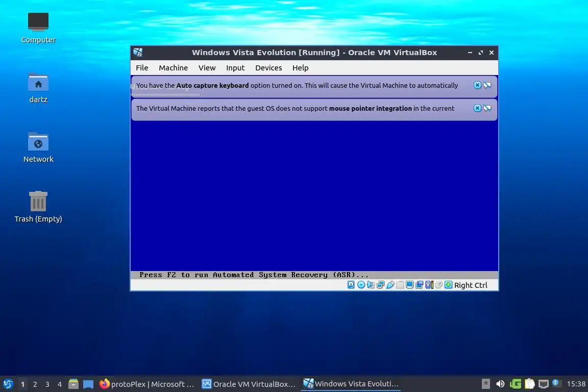Image resolution: width=588 pixels, height=392 pixels.
Task: Click the hard disk activity status icon
Action: (x=351, y=285)
